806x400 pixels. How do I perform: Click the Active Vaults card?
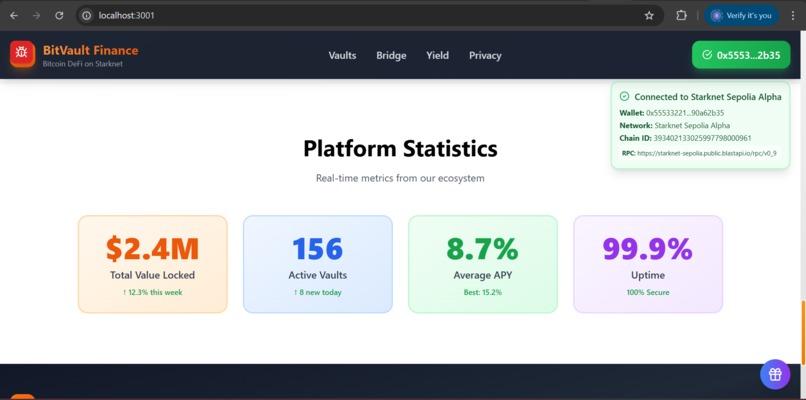tap(318, 264)
